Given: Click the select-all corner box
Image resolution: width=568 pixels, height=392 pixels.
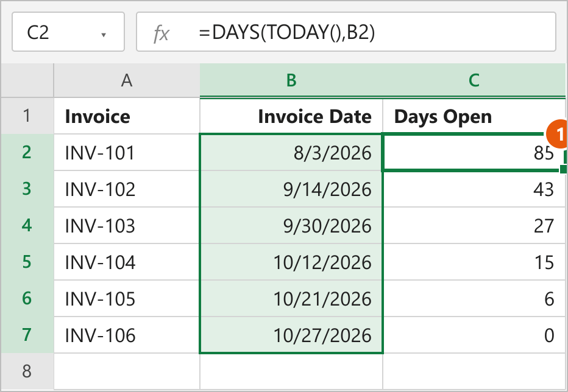Looking at the screenshot, I should point(27,80).
